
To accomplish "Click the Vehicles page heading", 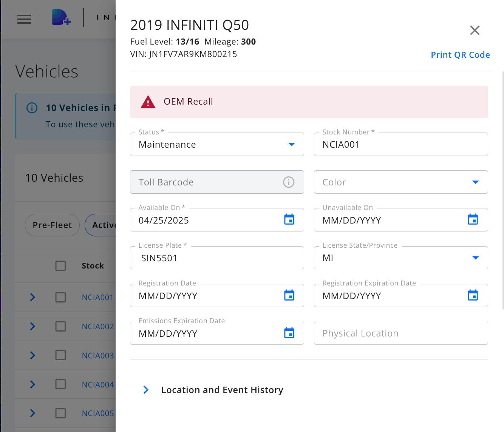I will point(47,72).
